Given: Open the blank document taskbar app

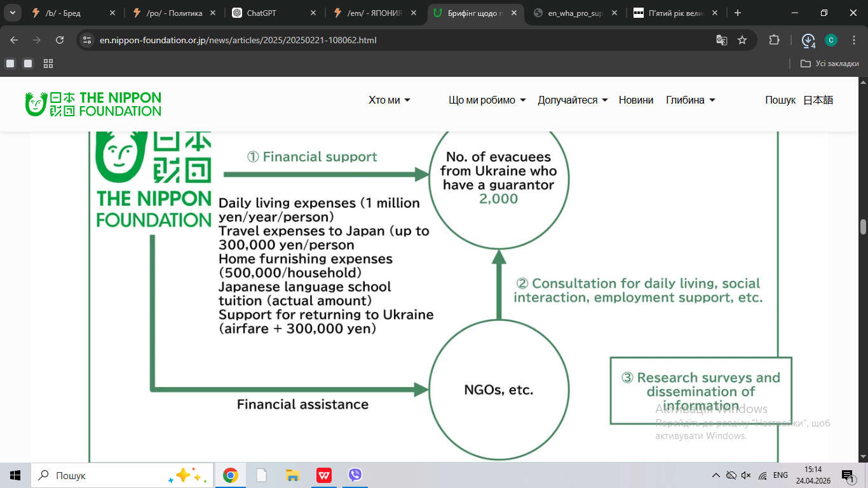Looking at the screenshot, I should tap(261, 475).
